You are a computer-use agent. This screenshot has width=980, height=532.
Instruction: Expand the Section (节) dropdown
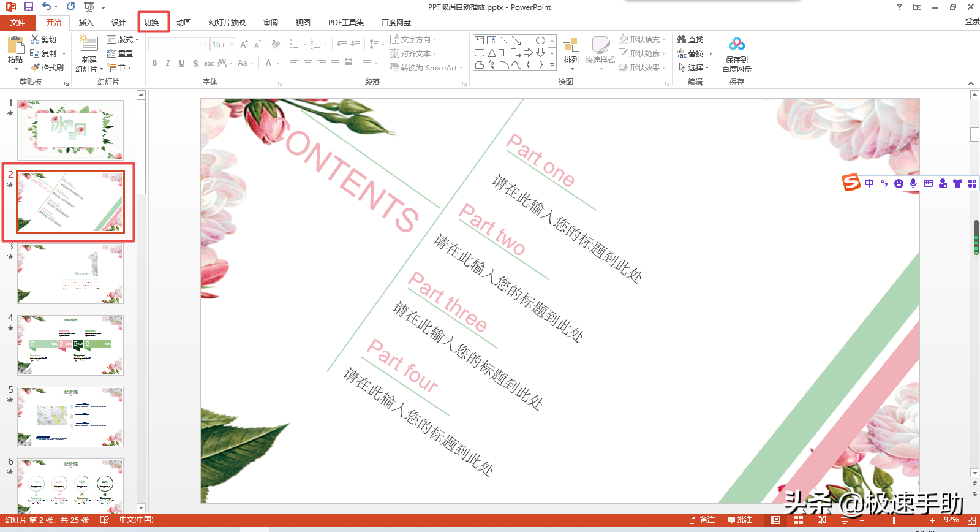point(119,67)
